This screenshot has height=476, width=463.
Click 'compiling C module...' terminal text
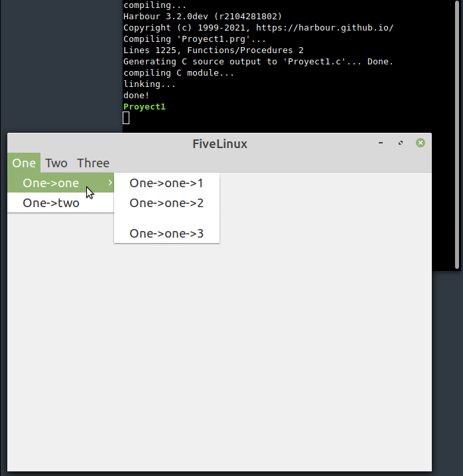click(178, 73)
